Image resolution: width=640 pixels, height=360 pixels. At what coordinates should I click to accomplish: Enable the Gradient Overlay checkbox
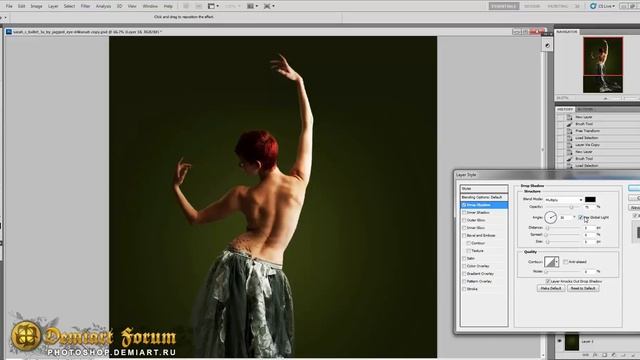[x=464, y=274]
